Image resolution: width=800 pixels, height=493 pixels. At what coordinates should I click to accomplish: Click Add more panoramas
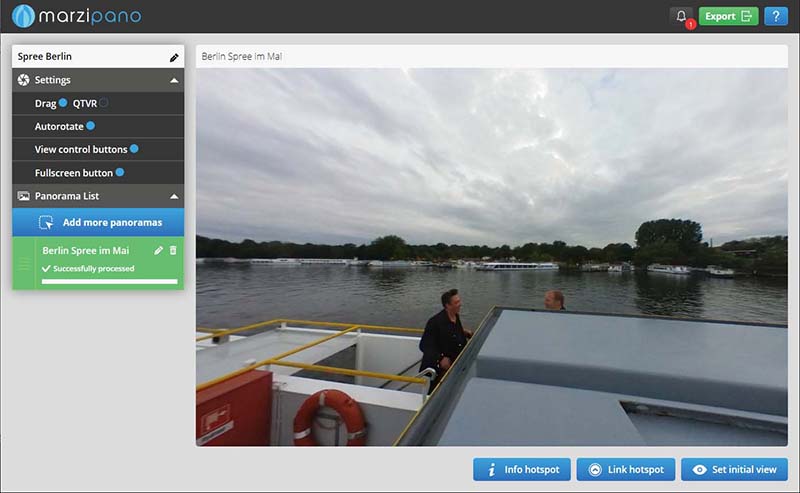[98, 223]
